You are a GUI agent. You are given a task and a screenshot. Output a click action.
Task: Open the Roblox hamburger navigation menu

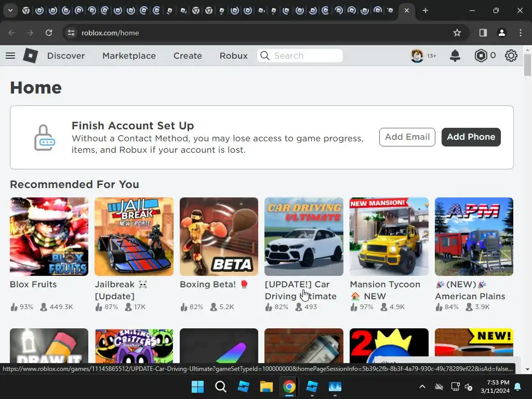pyautogui.click(x=10, y=56)
